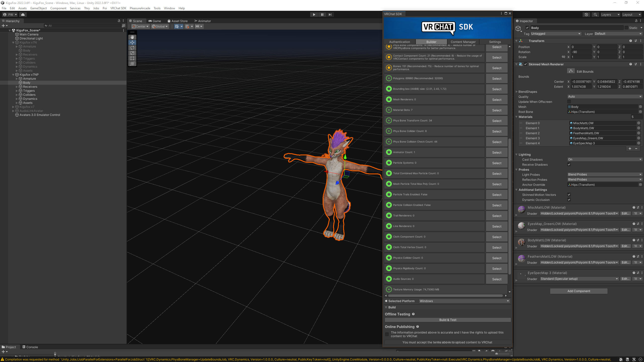Click the Edit Bounds icon in Skinned Mesh Renderer
The width and height of the screenshot is (644, 362).
pyautogui.click(x=571, y=71)
